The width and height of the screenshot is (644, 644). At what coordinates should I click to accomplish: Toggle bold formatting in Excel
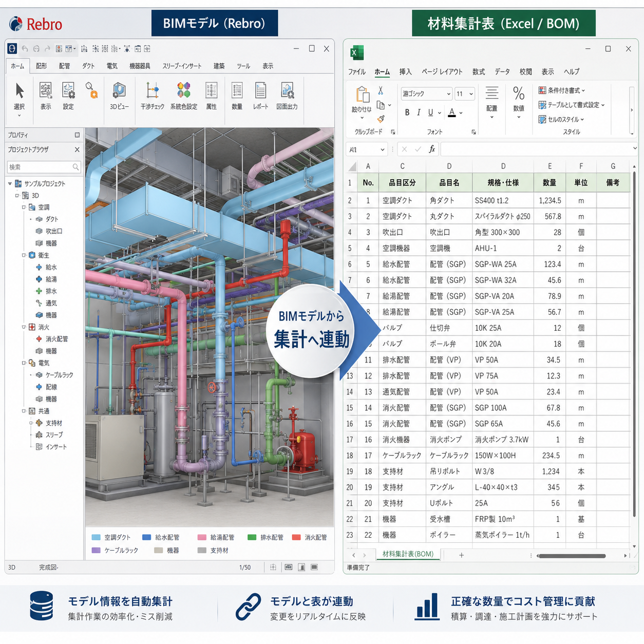point(407,112)
